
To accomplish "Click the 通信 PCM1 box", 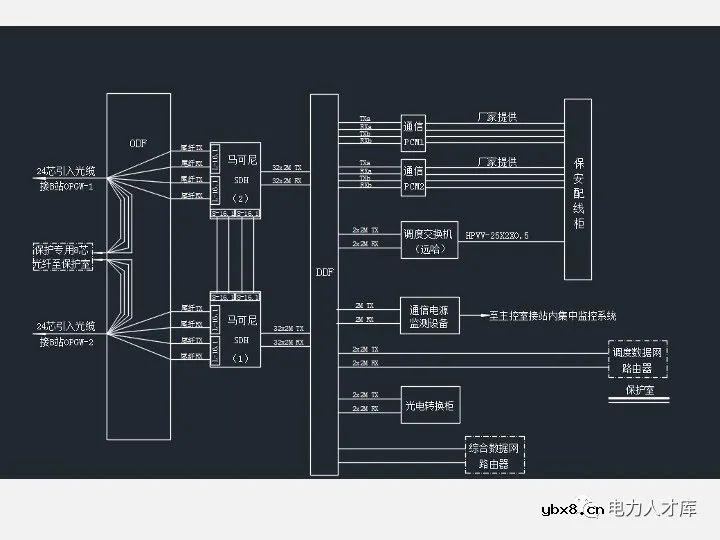I will point(415,133).
